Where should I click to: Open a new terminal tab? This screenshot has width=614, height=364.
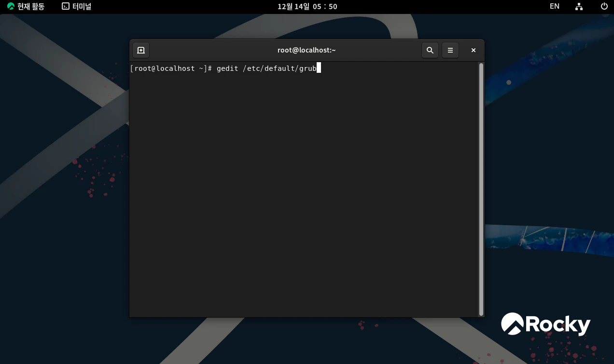coord(141,50)
